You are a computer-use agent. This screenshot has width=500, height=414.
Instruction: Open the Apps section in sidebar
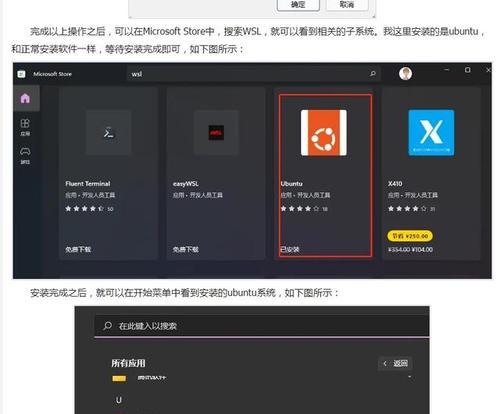point(25,127)
